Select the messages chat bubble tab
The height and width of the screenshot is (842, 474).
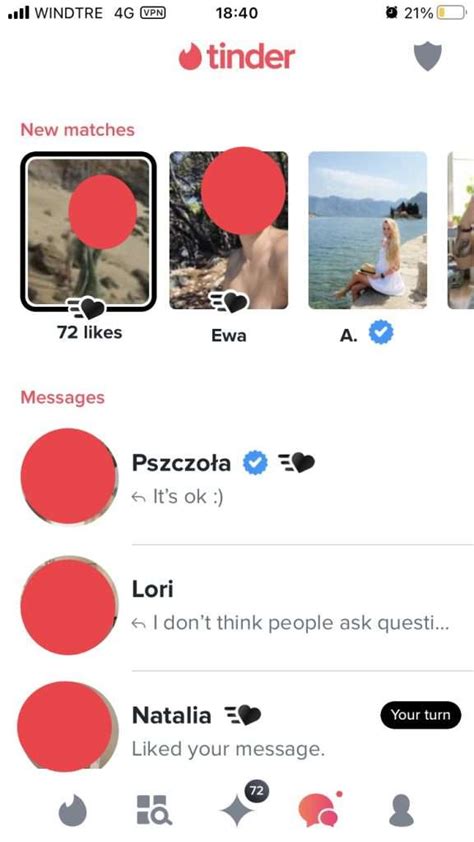(318, 809)
